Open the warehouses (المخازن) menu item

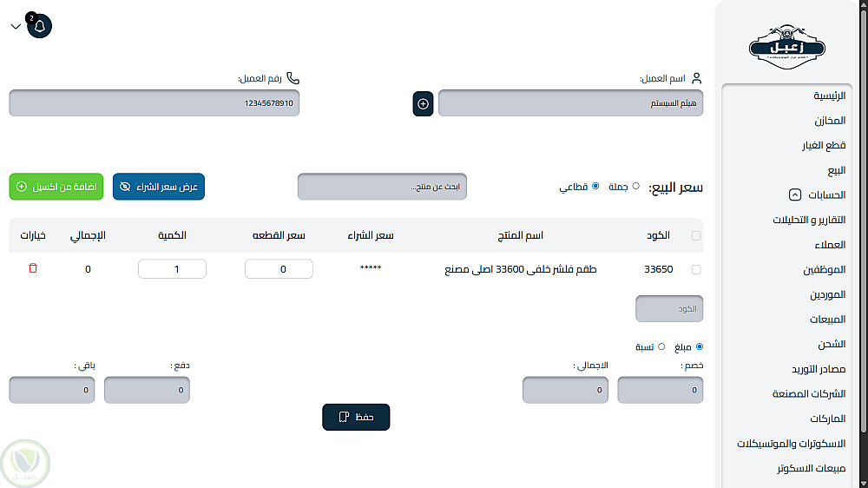[829, 121]
